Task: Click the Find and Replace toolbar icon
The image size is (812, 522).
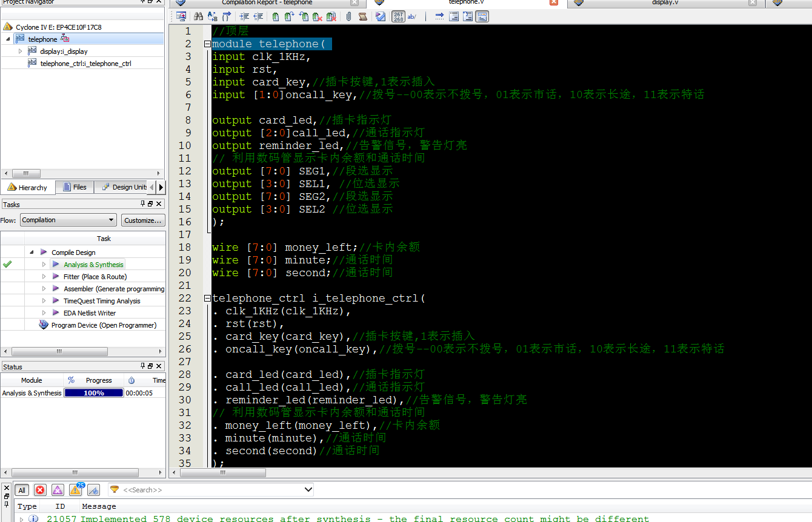Action: 212,16
